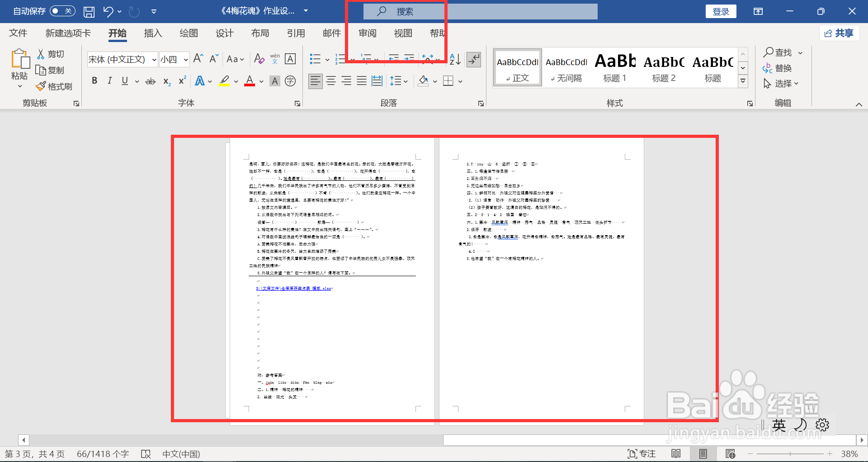
Task: Click the Copy icon
Action: point(41,70)
